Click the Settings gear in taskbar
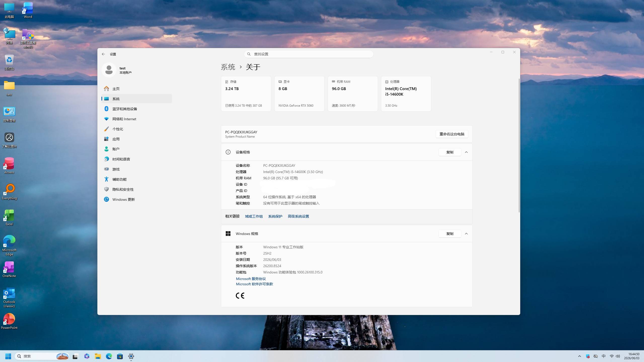Image resolution: width=644 pixels, height=362 pixels. 131,356
